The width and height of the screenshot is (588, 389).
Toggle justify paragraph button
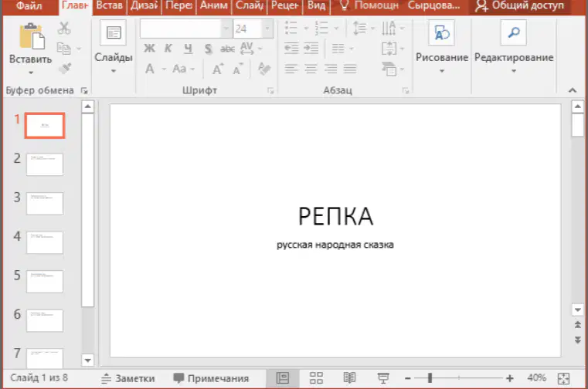click(x=350, y=69)
